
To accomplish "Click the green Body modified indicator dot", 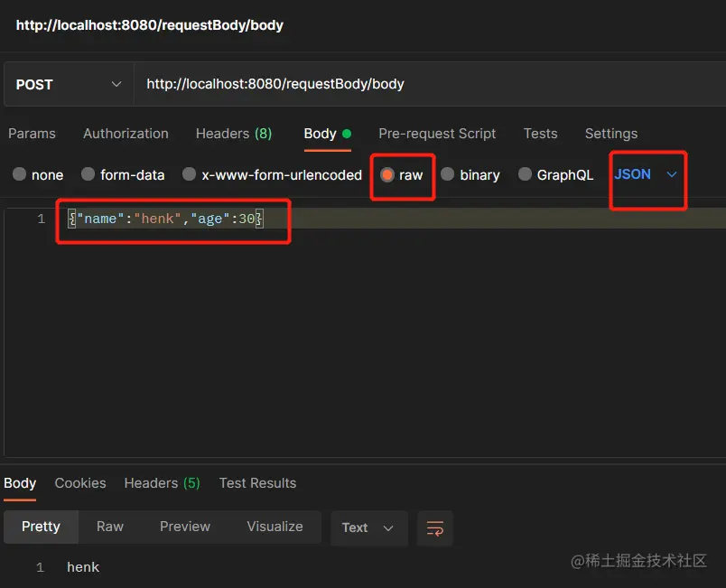I will pos(347,134).
